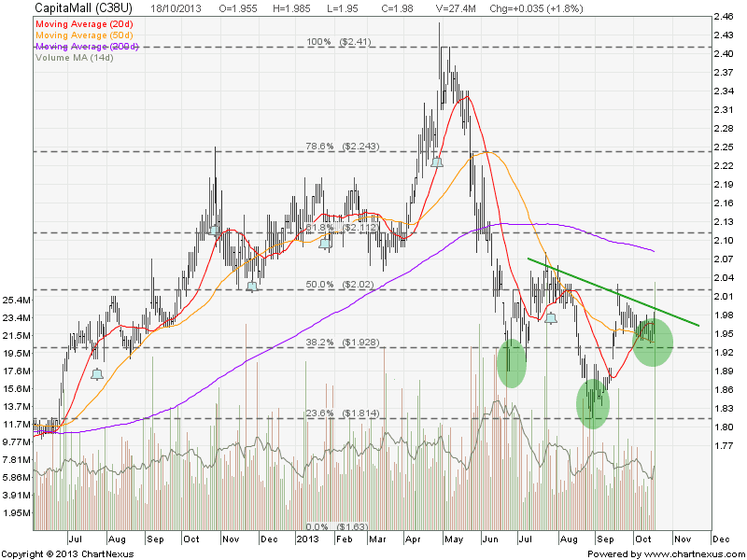Open the www.chartnexus.com link
Image resolution: width=747 pixels, height=560 pixels.
688,553
